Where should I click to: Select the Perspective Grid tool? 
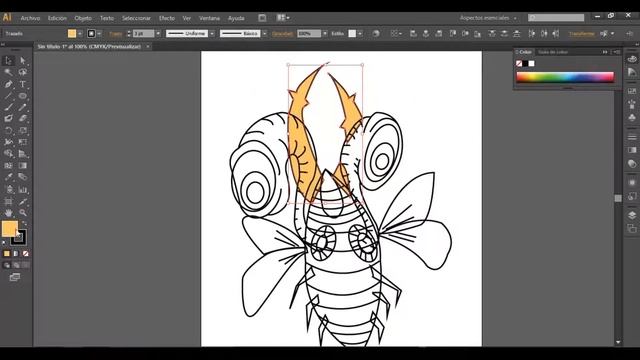coord(23,154)
